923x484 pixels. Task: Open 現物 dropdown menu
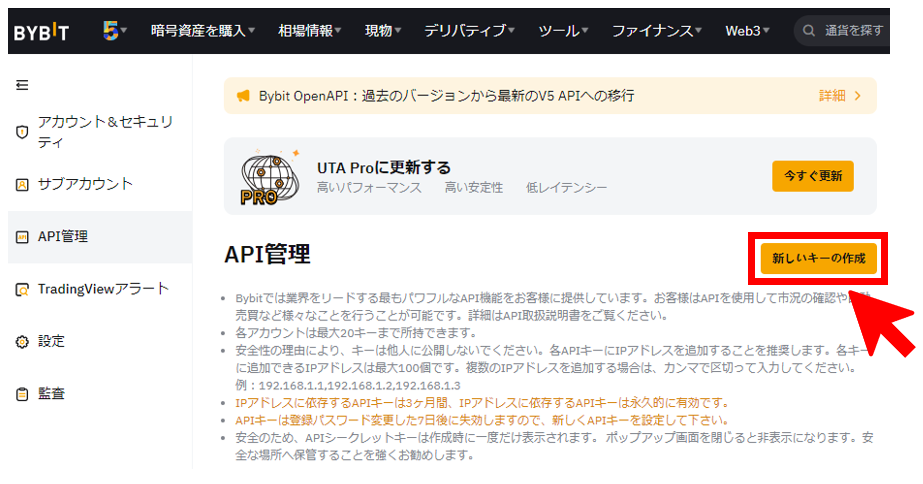tap(383, 31)
